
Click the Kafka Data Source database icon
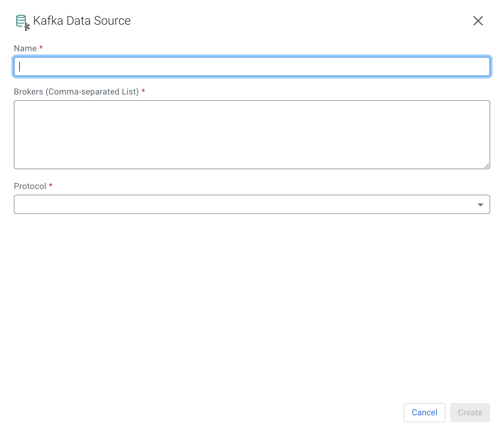[x=21, y=20]
